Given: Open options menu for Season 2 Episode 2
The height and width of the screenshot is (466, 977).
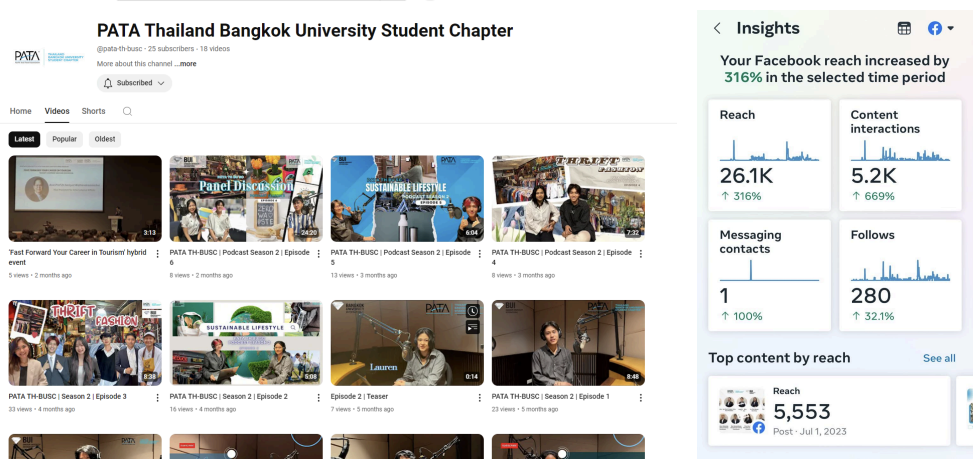Looking at the screenshot, I should click(x=318, y=397).
